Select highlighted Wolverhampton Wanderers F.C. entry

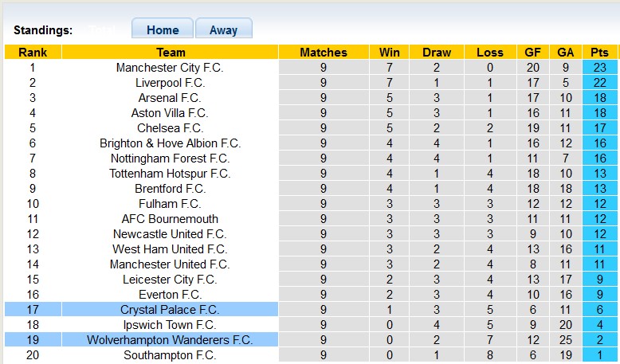click(170, 340)
